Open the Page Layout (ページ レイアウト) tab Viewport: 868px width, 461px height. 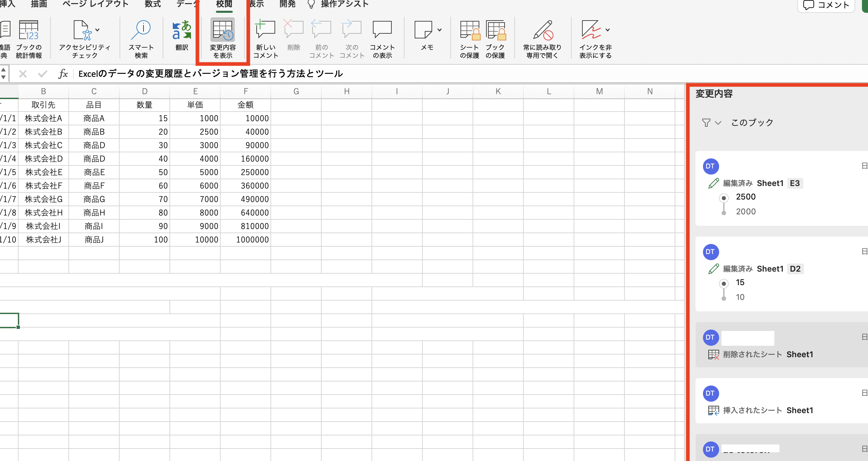(95, 4)
